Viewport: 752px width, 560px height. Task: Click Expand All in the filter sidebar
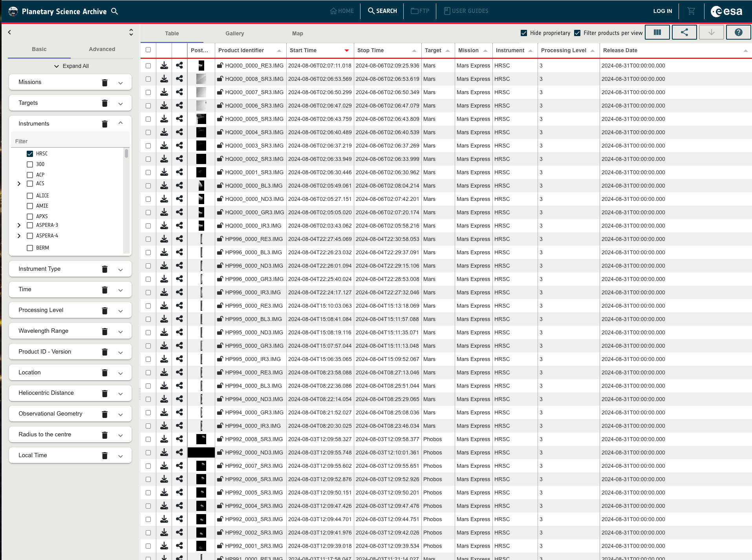pyautogui.click(x=71, y=66)
